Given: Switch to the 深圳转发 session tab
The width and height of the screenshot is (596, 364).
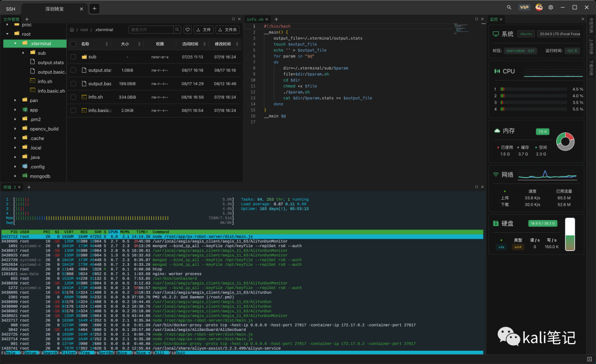Looking at the screenshot, I should (x=54, y=9).
